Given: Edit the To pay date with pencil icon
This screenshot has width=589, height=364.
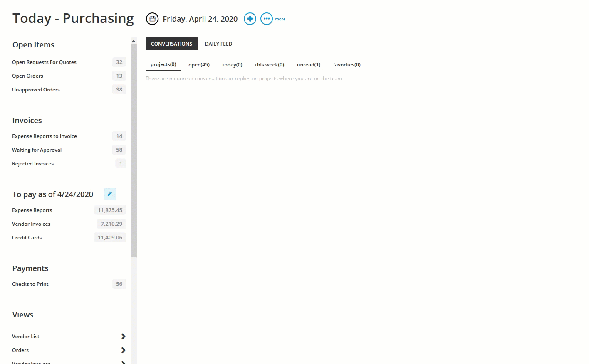Looking at the screenshot, I should [x=110, y=194].
